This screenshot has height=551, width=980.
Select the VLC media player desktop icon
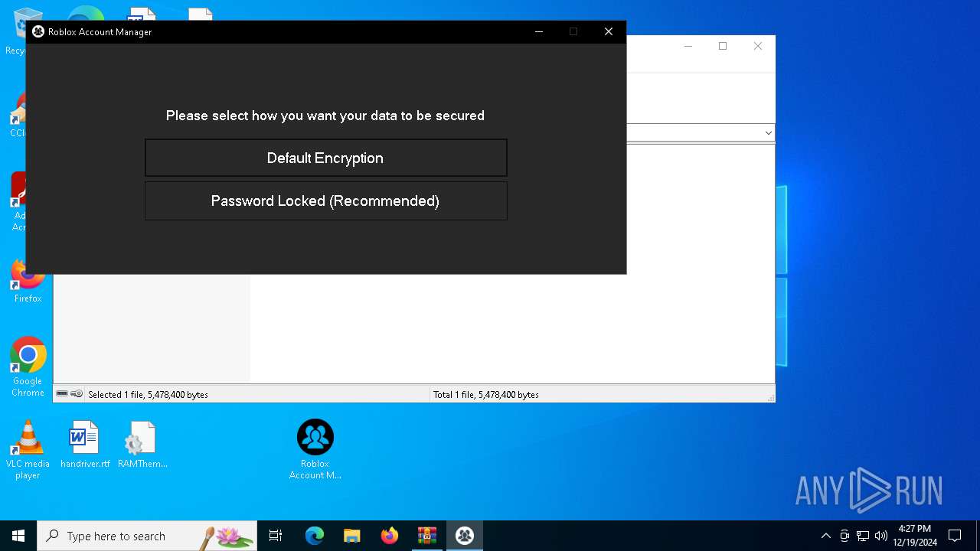28,450
